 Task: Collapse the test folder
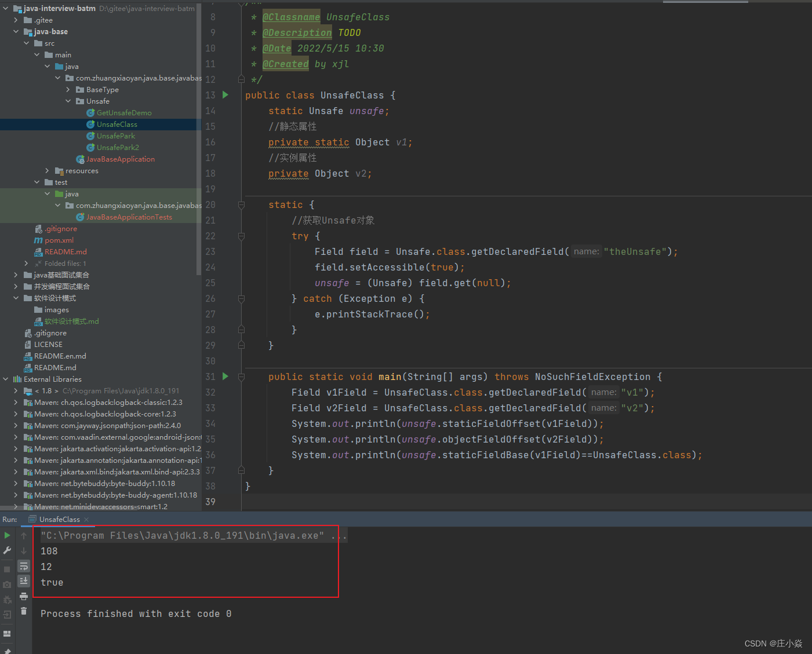coord(37,182)
